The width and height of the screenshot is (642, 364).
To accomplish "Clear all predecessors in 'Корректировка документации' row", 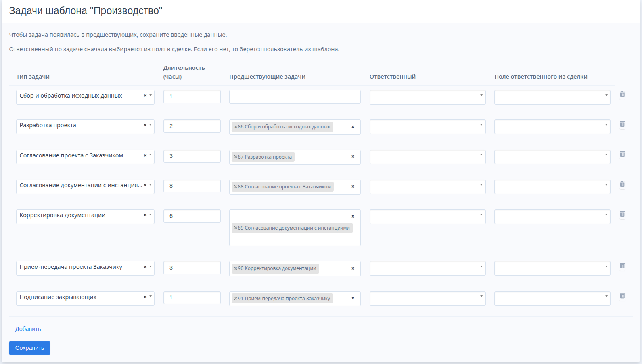I will pyautogui.click(x=353, y=216).
